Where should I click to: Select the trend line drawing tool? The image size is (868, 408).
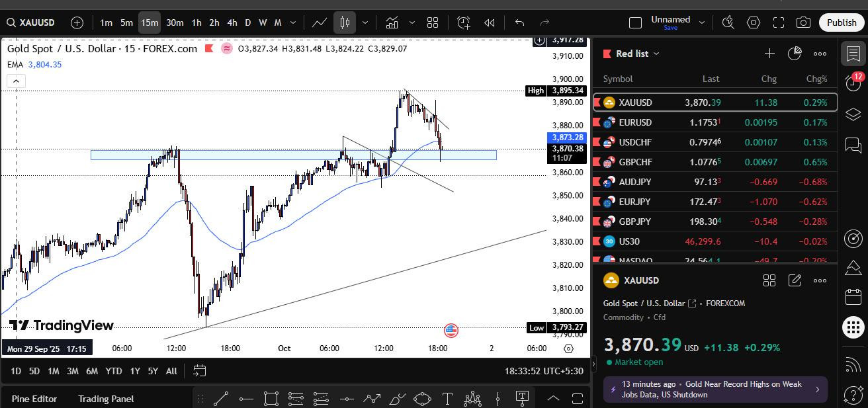pos(221,399)
